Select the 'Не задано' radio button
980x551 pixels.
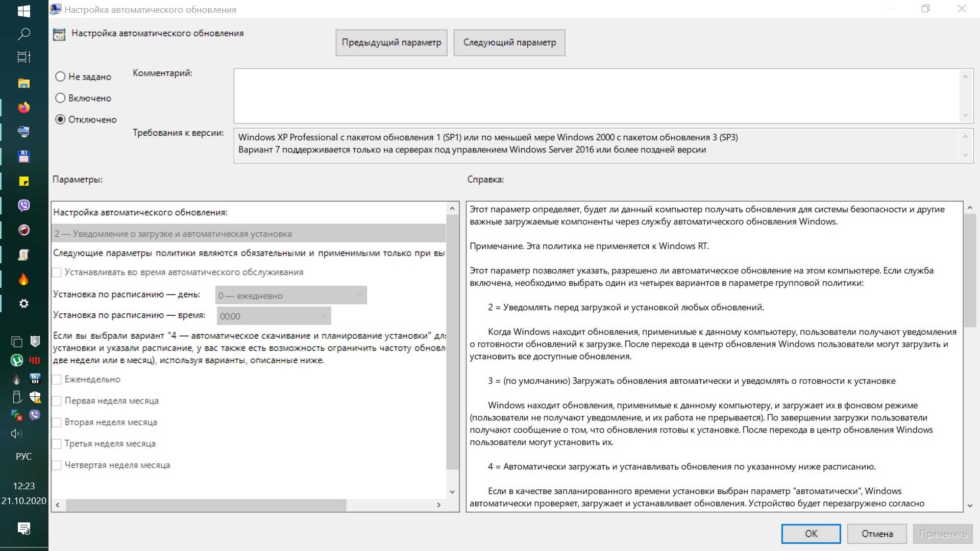pyautogui.click(x=60, y=77)
